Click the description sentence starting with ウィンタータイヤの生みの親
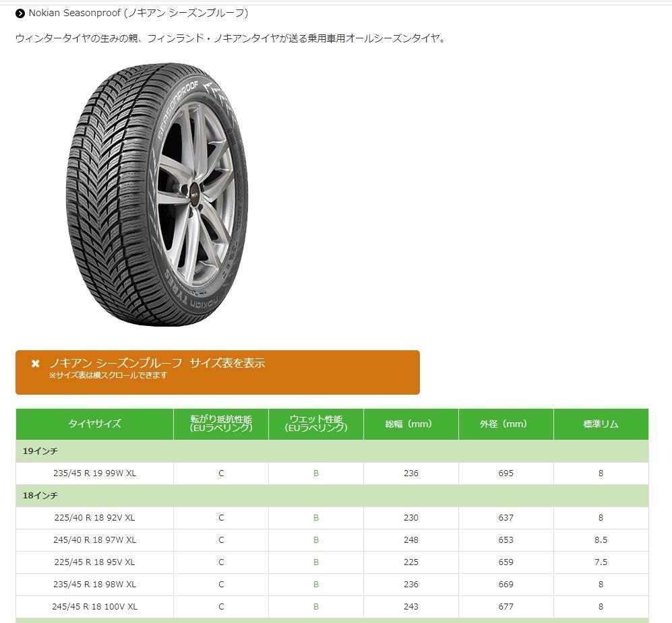This screenshot has height=623, width=672. [x=232, y=38]
